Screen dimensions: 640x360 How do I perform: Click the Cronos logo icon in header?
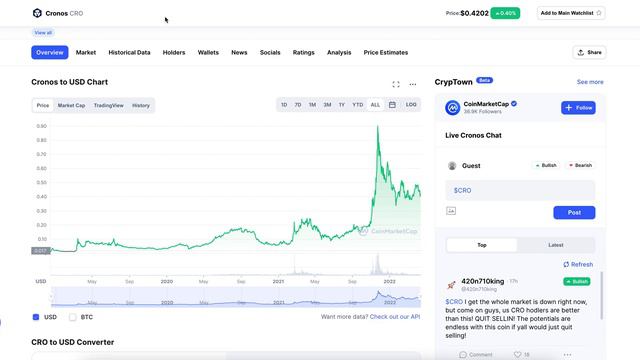pyautogui.click(x=37, y=13)
